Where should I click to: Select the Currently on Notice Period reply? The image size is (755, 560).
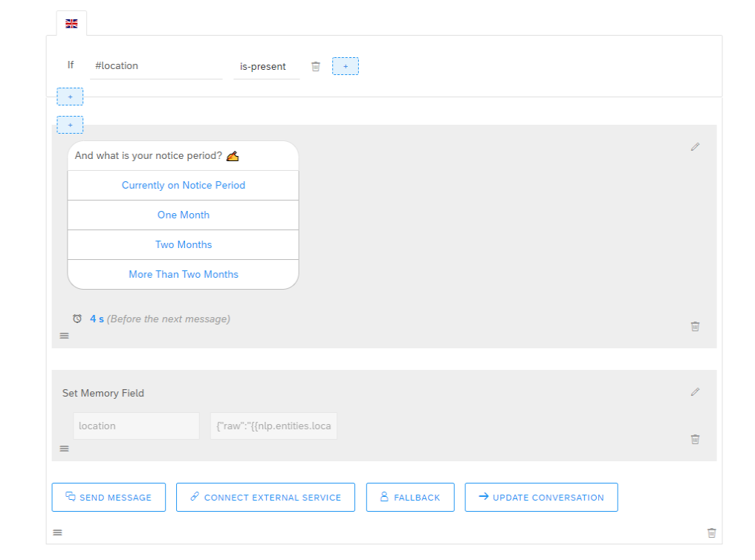(x=183, y=186)
